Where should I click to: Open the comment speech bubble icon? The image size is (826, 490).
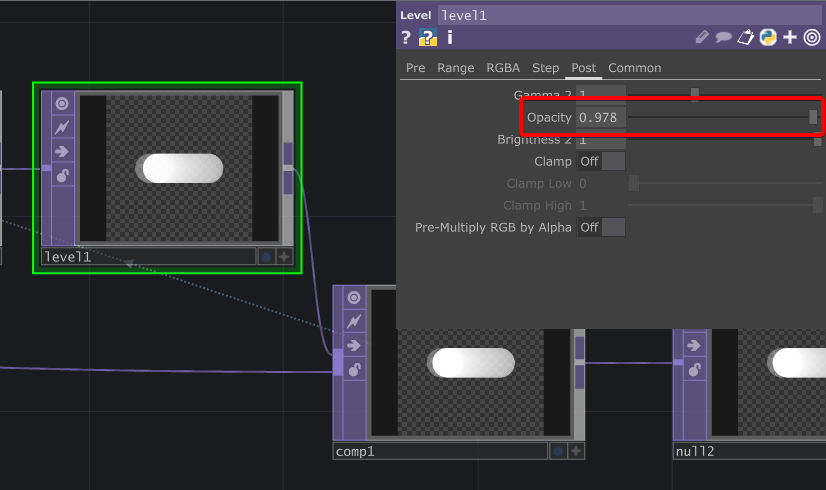pos(724,37)
